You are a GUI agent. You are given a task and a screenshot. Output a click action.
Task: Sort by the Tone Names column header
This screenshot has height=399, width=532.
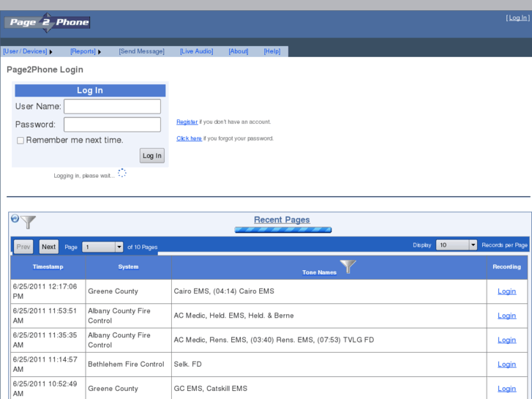point(319,272)
